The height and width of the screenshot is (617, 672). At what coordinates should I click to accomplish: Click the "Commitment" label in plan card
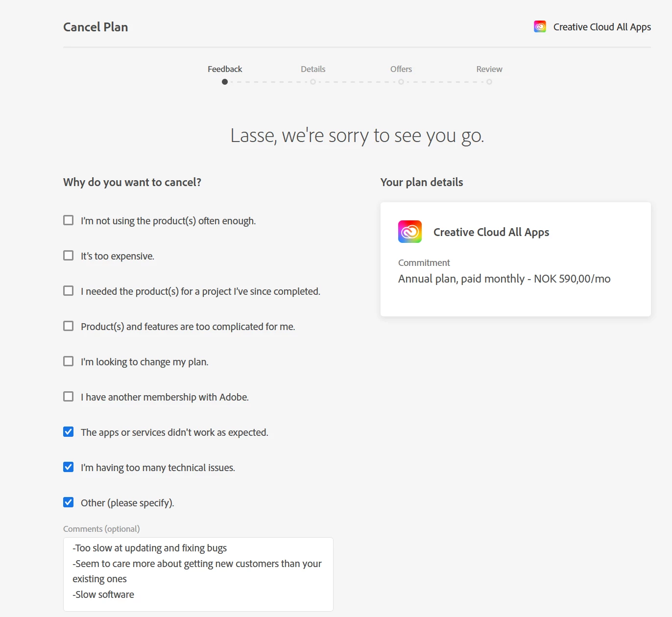(x=424, y=263)
